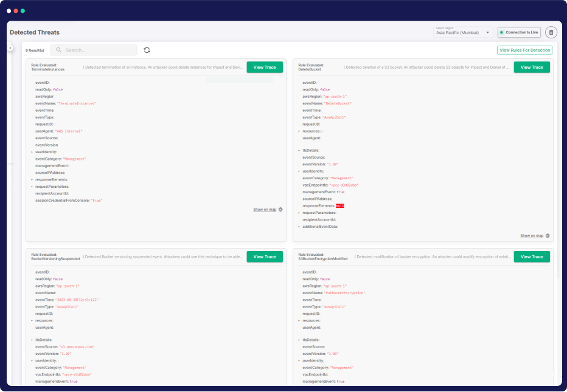
Task: Expand requestParameters in TerminateInstances card
Action: tap(32, 187)
